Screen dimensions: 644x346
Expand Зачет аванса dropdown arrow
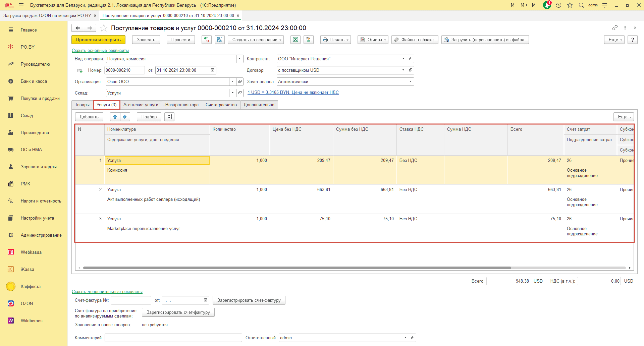tap(411, 81)
